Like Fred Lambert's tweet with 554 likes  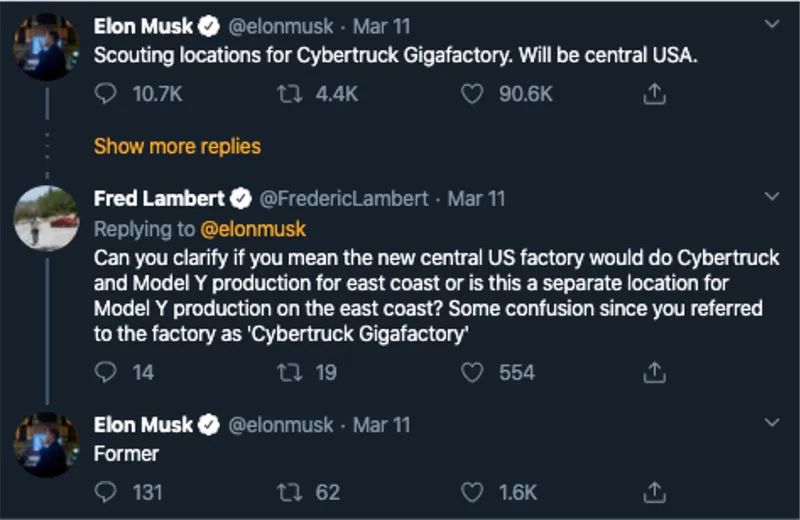[x=473, y=373]
